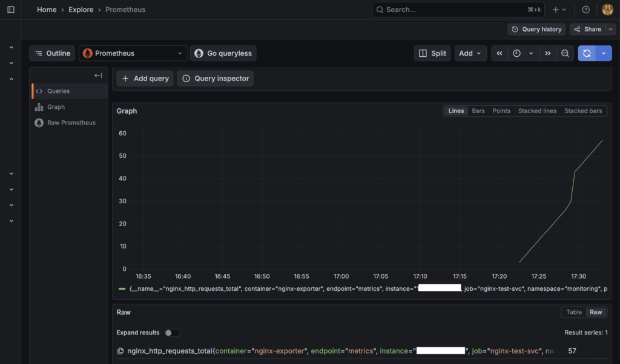Toggle the Expand results switch
Viewport: 620px width, 364px height.
(x=172, y=333)
